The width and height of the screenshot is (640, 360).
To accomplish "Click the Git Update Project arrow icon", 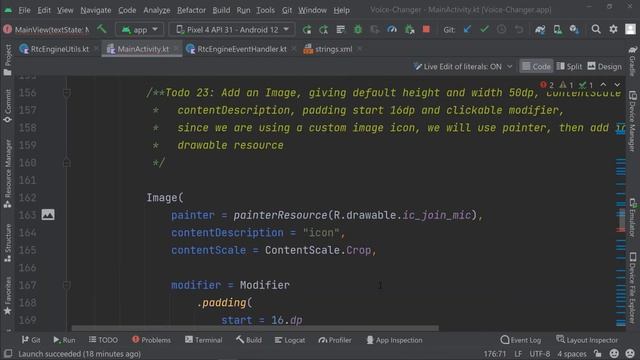I will click(x=467, y=29).
